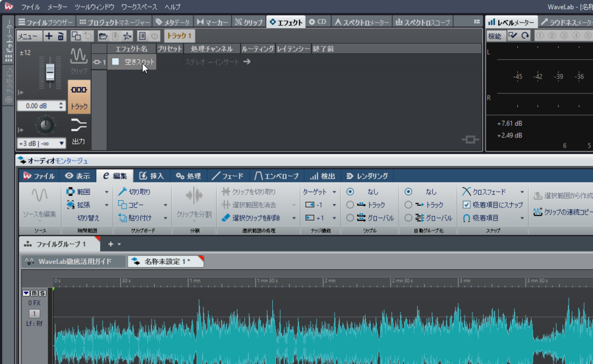
Task: Click the magnet snap items icon
Action: (x=466, y=218)
